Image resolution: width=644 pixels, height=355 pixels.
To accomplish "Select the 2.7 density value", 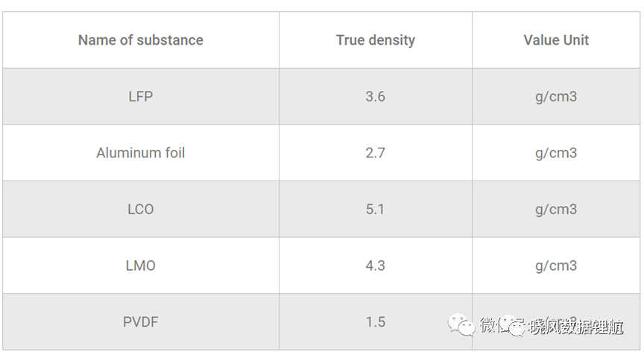I will click(x=376, y=153).
